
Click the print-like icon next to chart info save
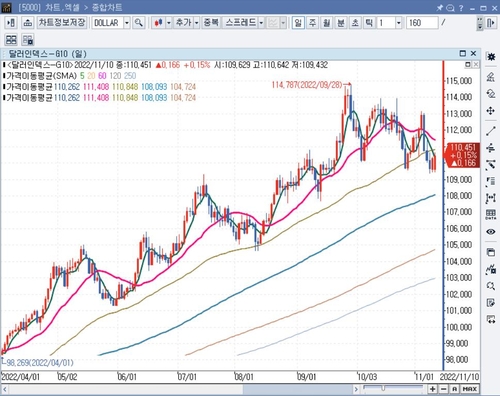point(28,23)
